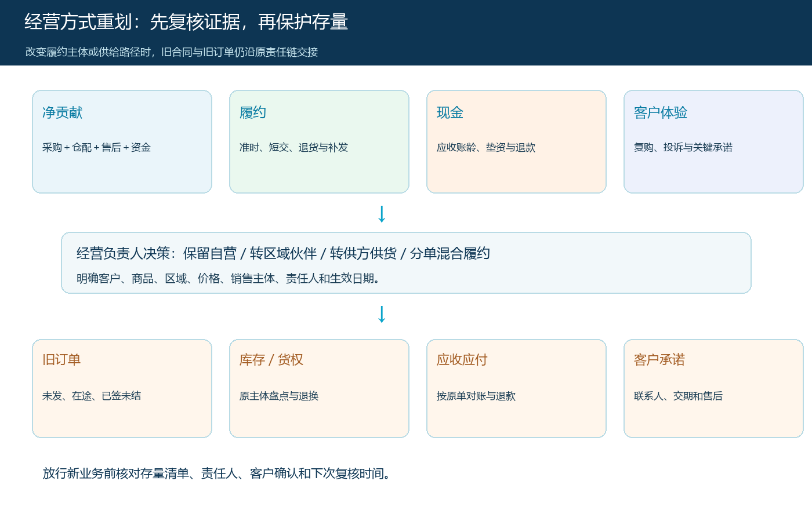Click the 经营负责人决策 heading line
Viewport: 812px width, 510px height.
click(283, 253)
